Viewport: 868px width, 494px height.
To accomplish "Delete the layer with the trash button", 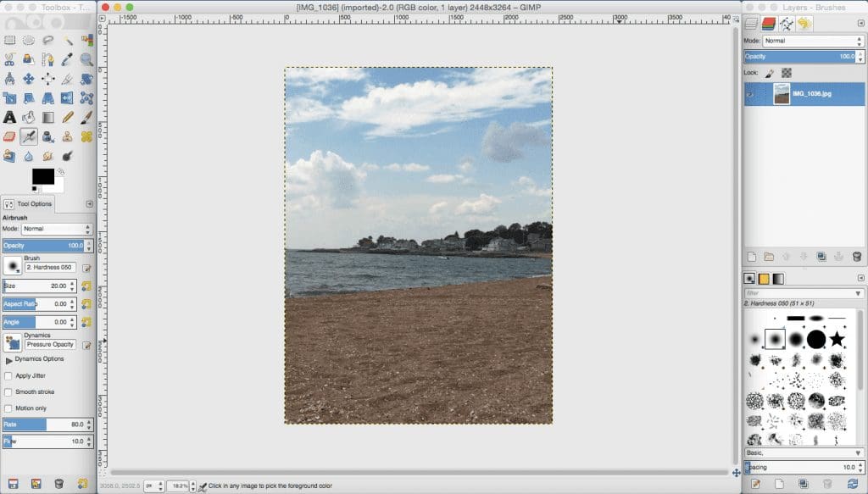I will [x=857, y=257].
